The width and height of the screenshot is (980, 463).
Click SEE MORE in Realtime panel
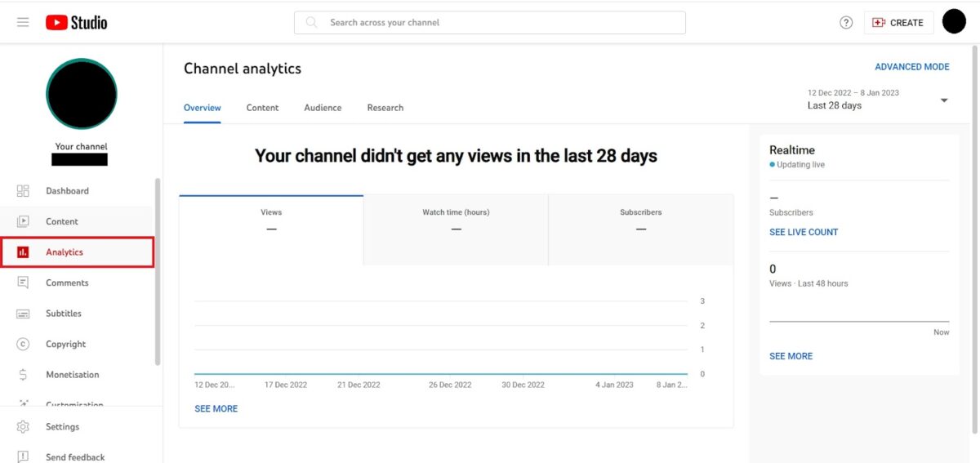tap(791, 357)
